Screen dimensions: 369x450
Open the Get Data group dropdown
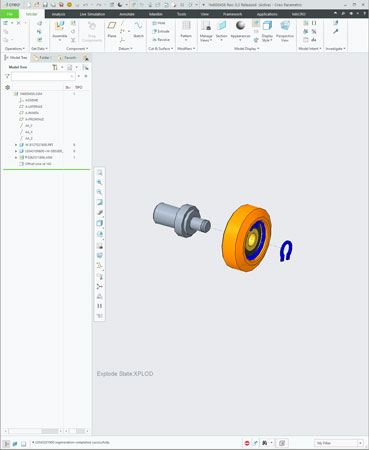tap(39, 49)
